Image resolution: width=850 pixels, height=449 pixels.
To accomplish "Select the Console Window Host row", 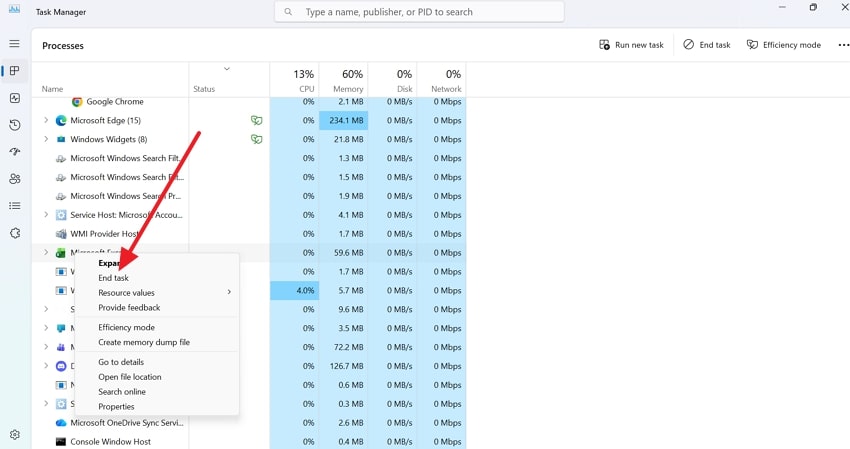I will tap(249, 442).
